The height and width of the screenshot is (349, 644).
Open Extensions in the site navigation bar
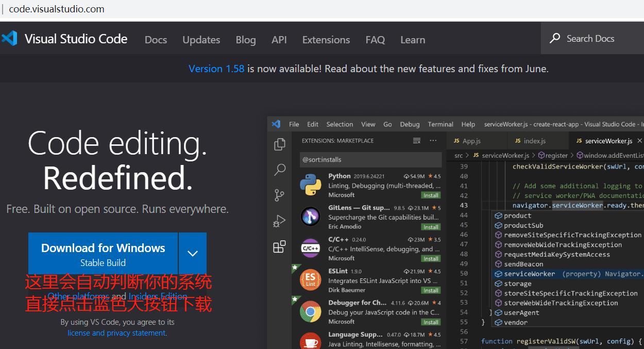click(326, 40)
